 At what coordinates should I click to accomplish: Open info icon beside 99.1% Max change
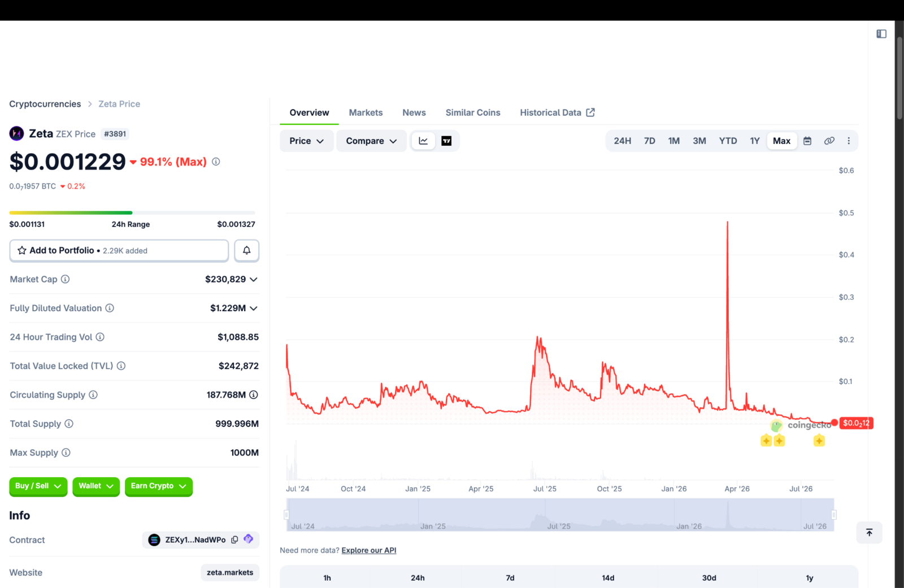pos(216,162)
